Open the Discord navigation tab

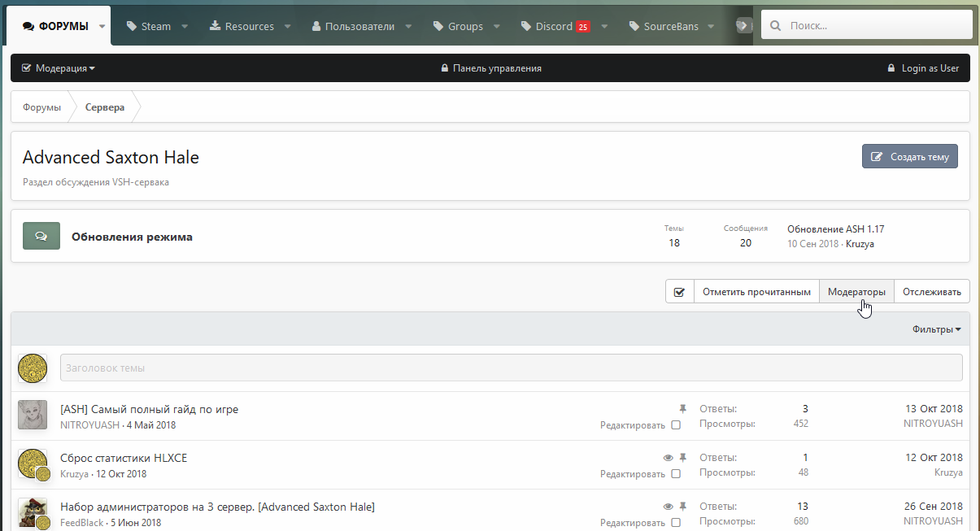tap(555, 26)
